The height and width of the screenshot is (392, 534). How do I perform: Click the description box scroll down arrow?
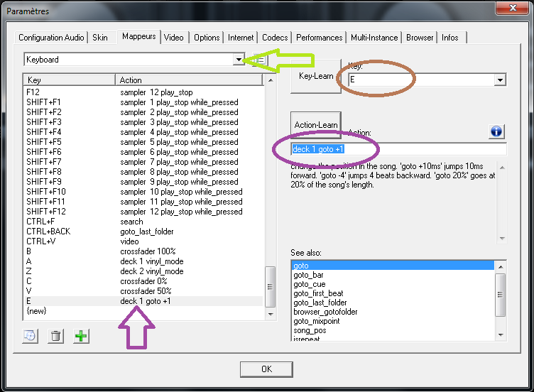click(501, 239)
